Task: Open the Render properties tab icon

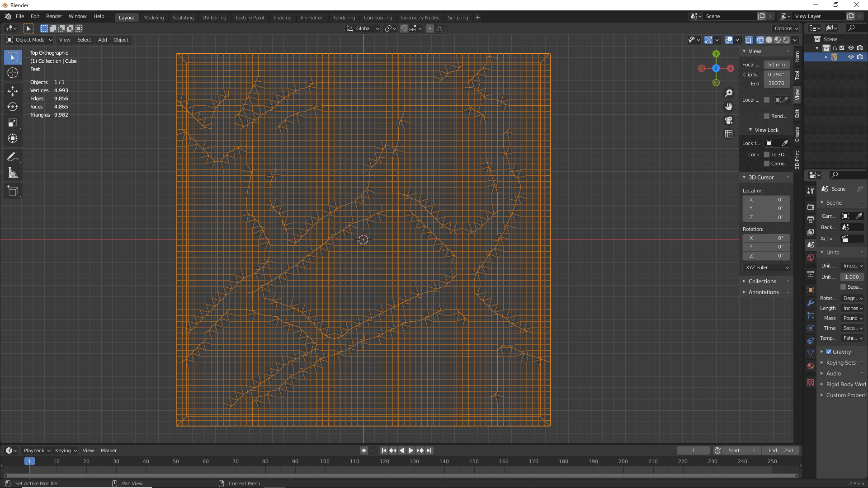Action: (x=811, y=206)
